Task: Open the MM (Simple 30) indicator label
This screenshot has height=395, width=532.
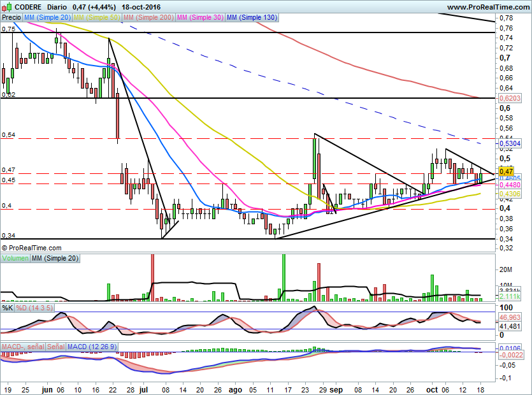Action: (199, 18)
